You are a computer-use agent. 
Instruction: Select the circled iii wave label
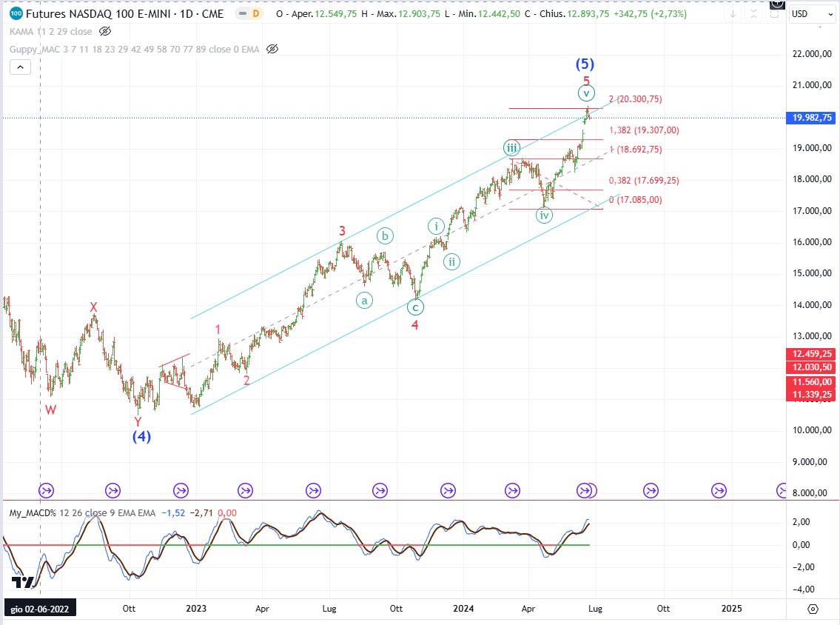click(511, 148)
